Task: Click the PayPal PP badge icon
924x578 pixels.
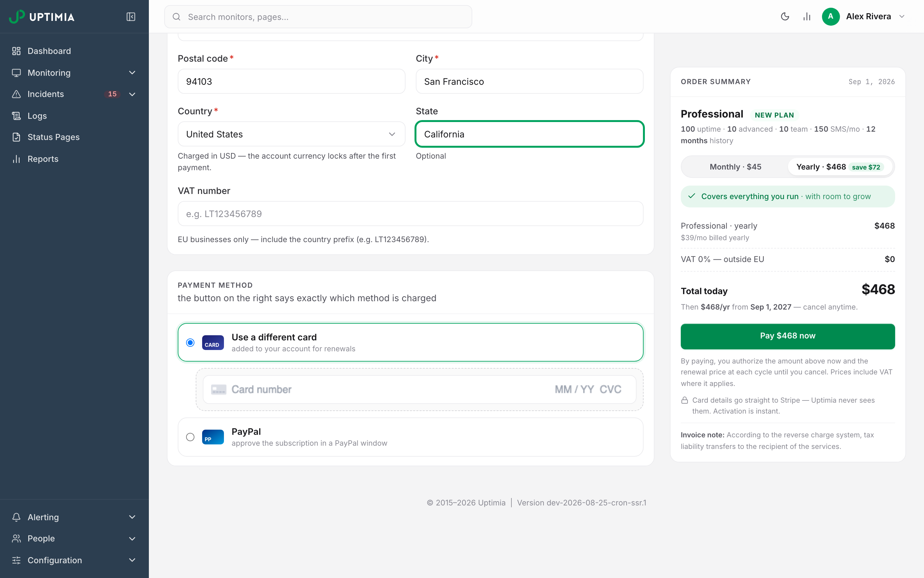Action: [213, 437]
